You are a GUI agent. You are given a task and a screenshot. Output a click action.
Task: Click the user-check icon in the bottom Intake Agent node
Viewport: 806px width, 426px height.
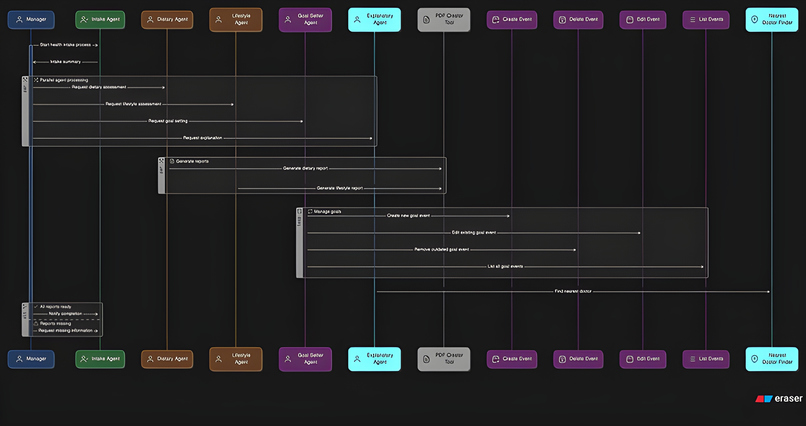click(84, 359)
